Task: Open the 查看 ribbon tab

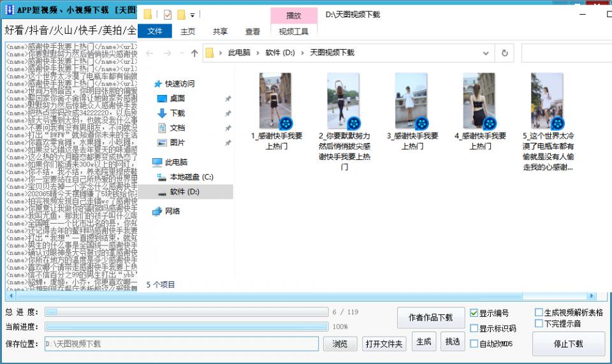Action: pos(252,31)
